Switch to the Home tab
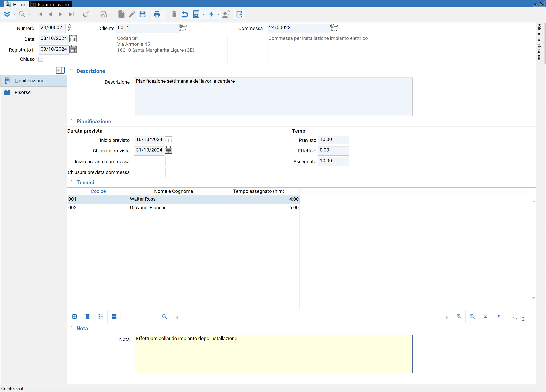The height and width of the screenshot is (392, 546). [x=16, y=4]
